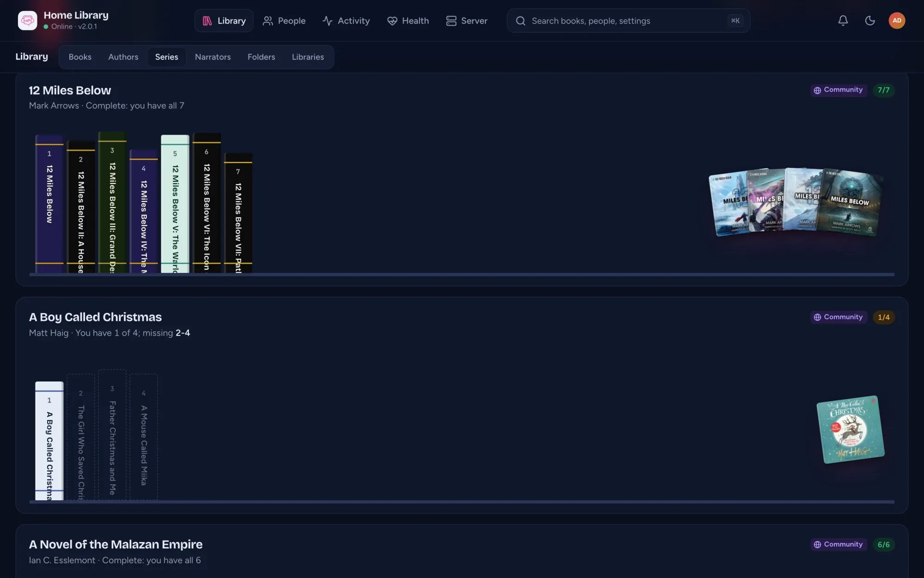
Task: Click the A Boy Called Christmas cover
Action: click(851, 430)
